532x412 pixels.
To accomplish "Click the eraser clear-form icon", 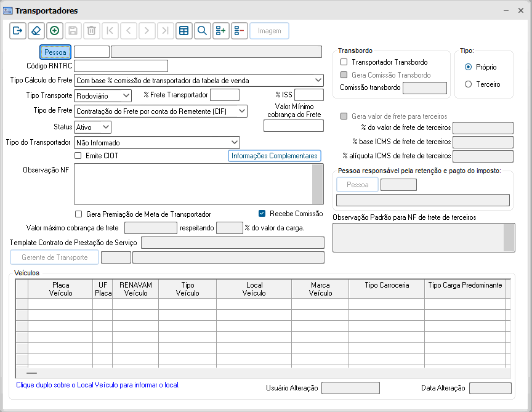I will pos(36,31).
